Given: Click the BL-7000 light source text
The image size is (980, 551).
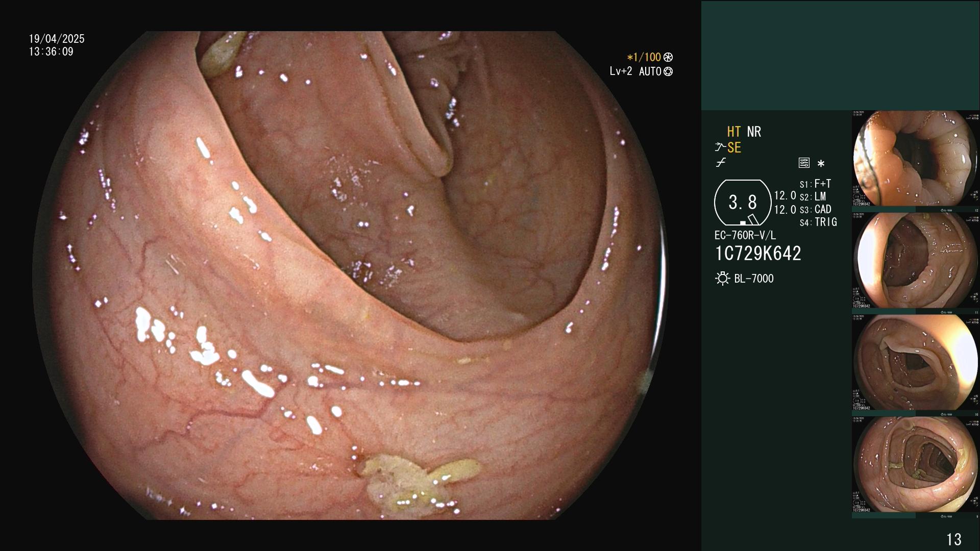Looking at the screenshot, I should point(754,279).
